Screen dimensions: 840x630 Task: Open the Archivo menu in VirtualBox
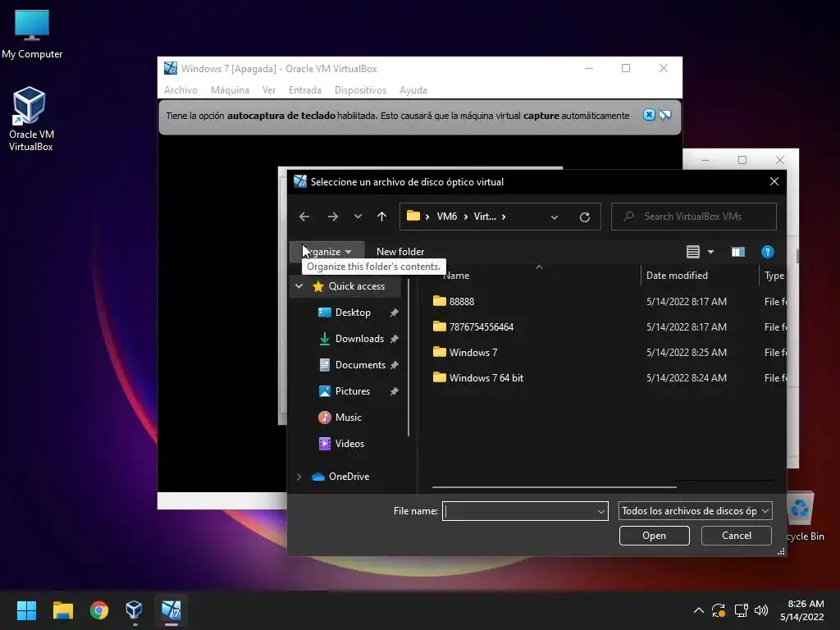180,90
